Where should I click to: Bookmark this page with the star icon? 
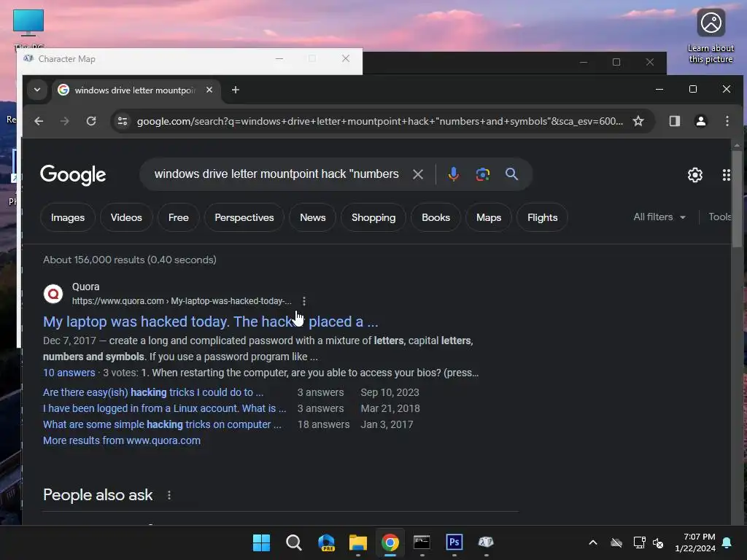[638, 121]
